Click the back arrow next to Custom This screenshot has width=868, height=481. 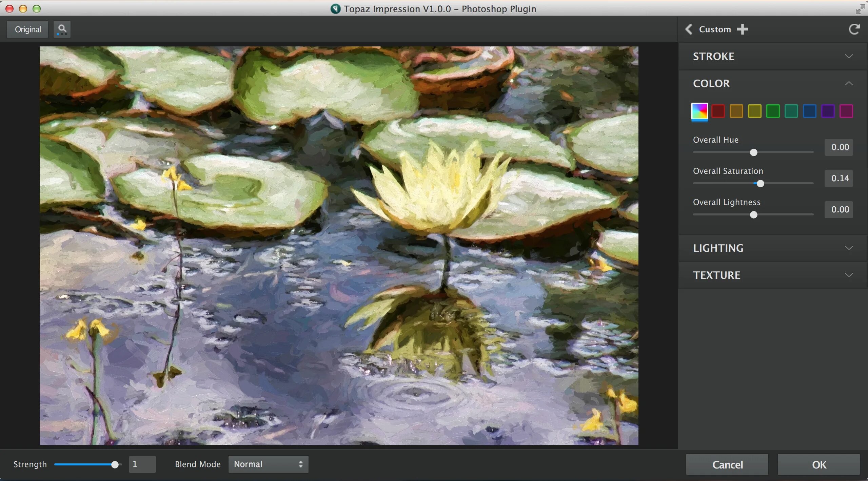688,29
